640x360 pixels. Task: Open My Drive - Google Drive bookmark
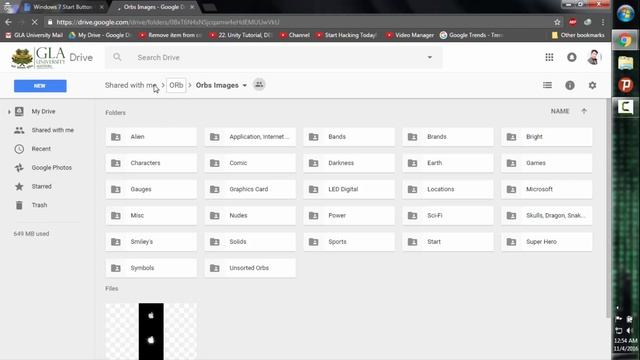click(x=100, y=35)
